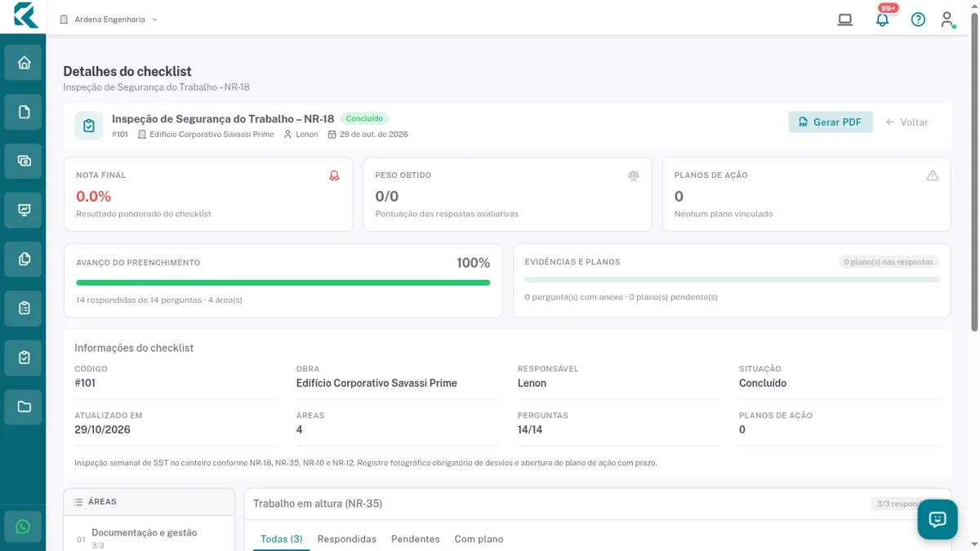Click the Concluído status badge
The height and width of the screenshot is (551, 980).
[x=364, y=118]
